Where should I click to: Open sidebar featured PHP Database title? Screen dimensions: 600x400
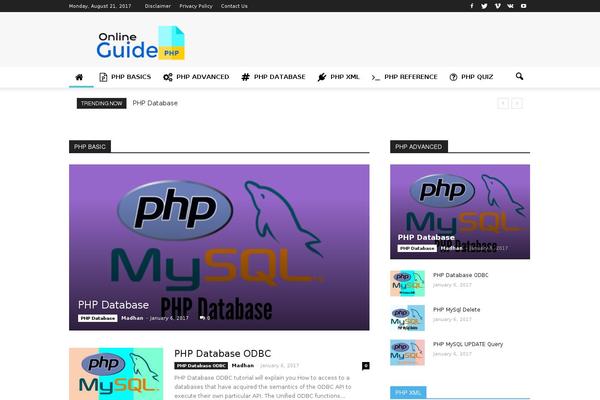coord(426,237)
